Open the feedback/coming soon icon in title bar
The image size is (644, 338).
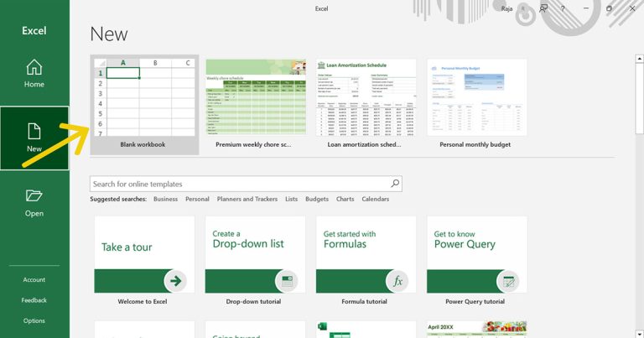coord(543,8)
